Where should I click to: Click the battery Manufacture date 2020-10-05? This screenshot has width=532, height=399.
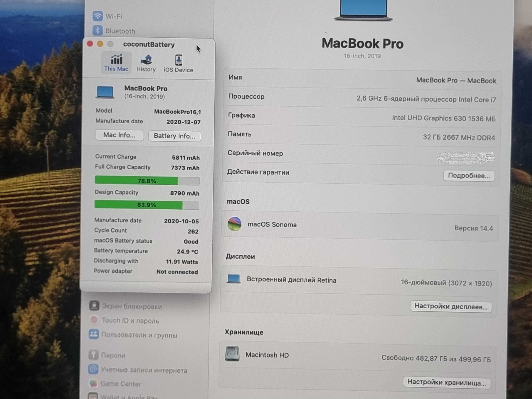click(x=181, y=221)
